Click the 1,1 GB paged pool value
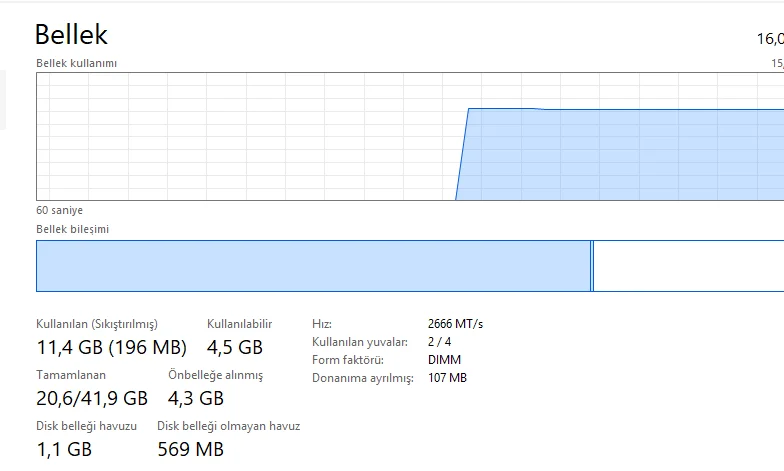Viewport: 784px width, 471px height. [x=64, y=449]
